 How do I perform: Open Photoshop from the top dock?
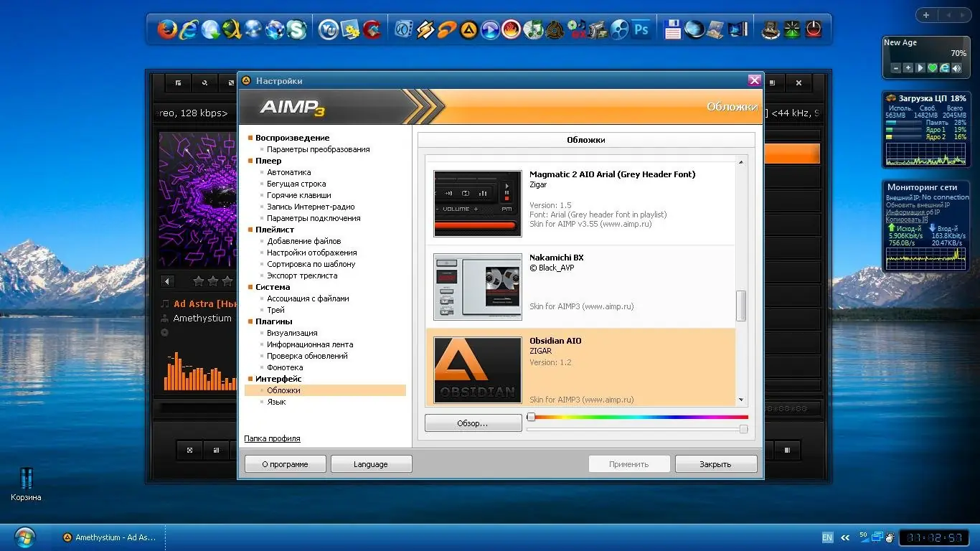coord(641,29)
